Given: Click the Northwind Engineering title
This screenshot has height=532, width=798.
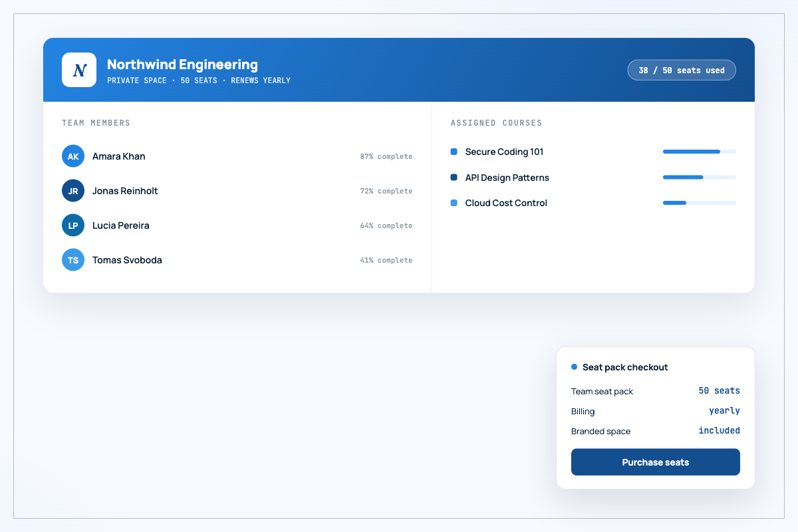Looking at the screenshot, I should pyautogui.click(x=182, y=65).
